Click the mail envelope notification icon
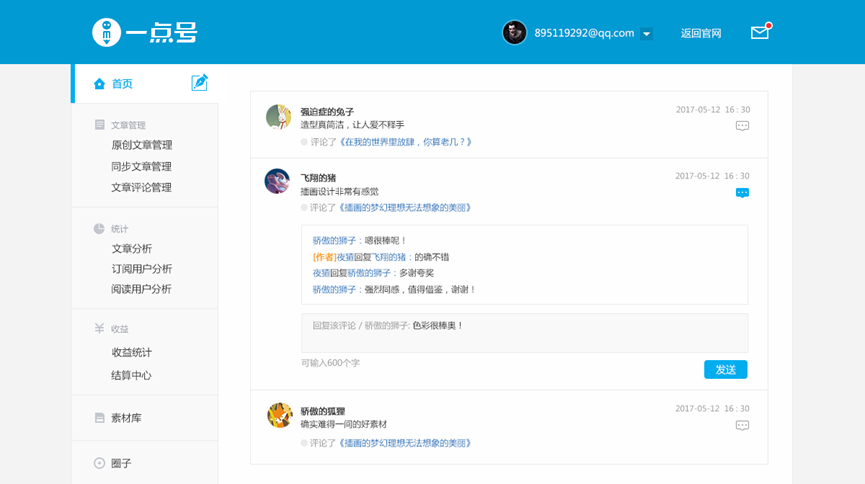The width and height of the screenshot is (865, 484). 760,33
